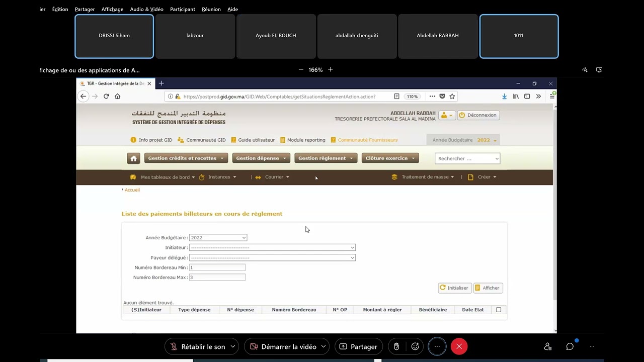This screenshot has width=644, height=362.
Task: Open the Firefox hamburger menu
Action: tap(552, 96)
